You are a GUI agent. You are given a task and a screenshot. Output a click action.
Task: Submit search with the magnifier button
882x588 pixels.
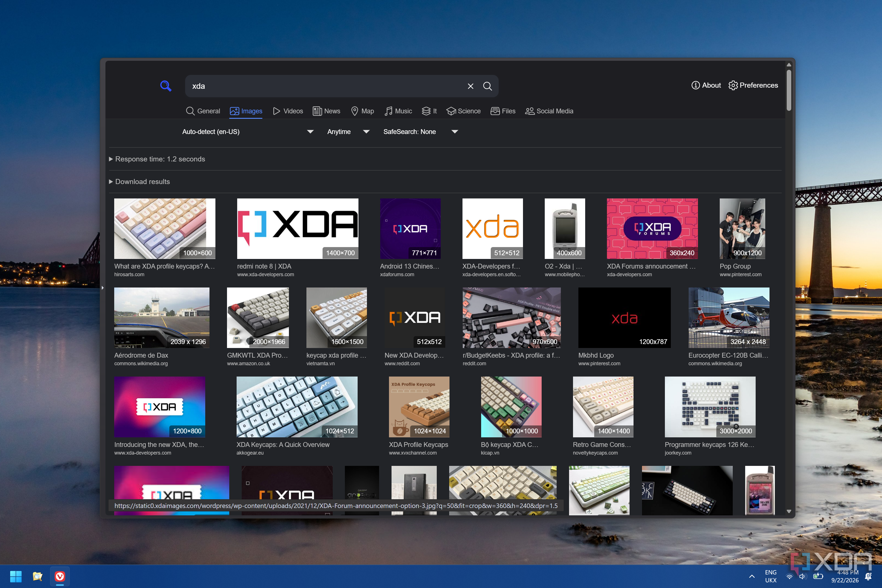pyautogui.click(x=487, y=86)
